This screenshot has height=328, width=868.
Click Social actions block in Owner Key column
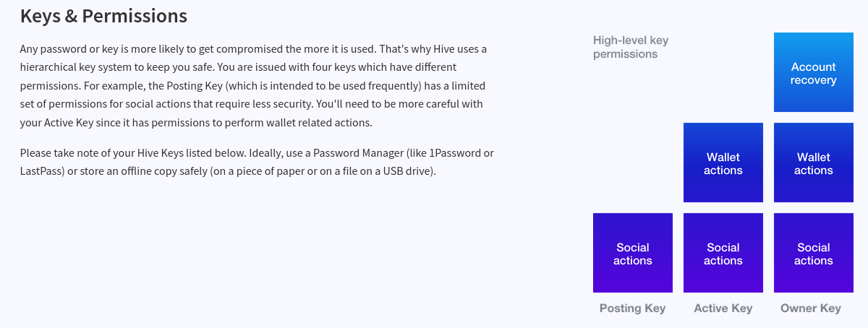pos(813,254)
